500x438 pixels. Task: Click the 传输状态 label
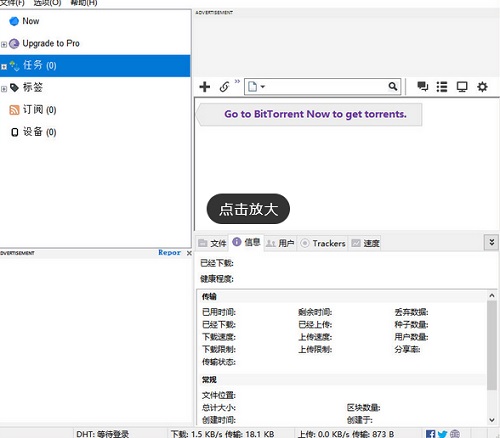click(x=219, y=362)
